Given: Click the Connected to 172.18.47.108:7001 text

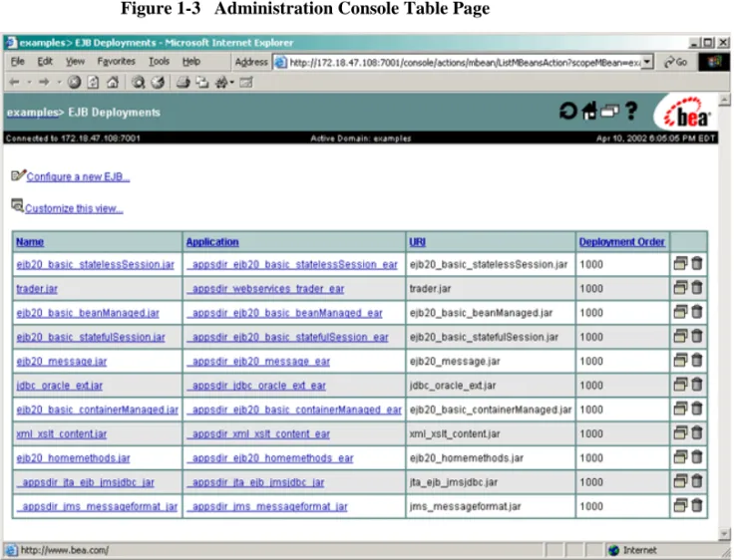Looking at the screenshot, I should tap(73, 139).
